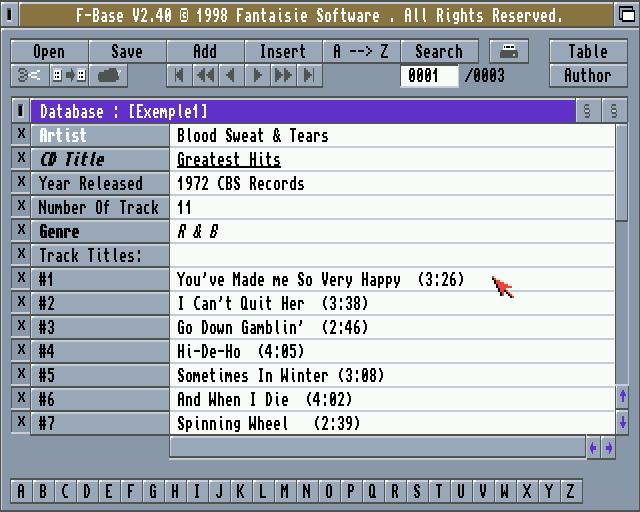Click scroll up arrow of field list
The image size is (640, 512).
(x=622, y=396)
